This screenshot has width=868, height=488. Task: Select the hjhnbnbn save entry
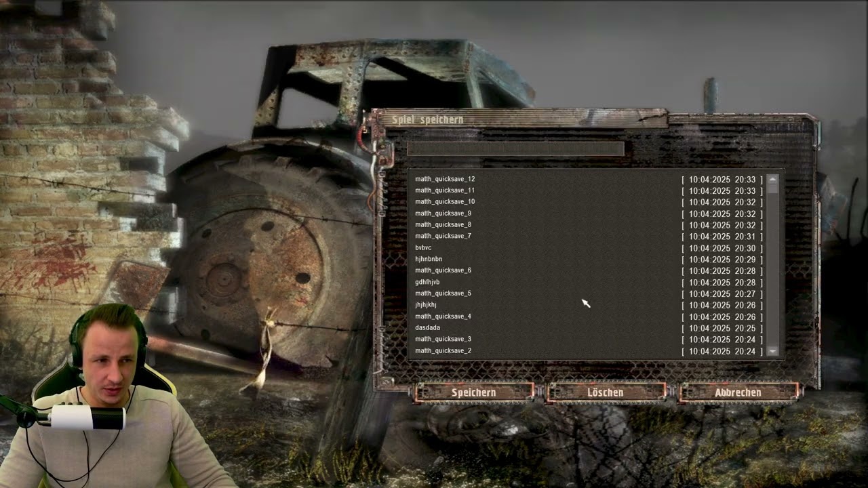tap(588, 260)
